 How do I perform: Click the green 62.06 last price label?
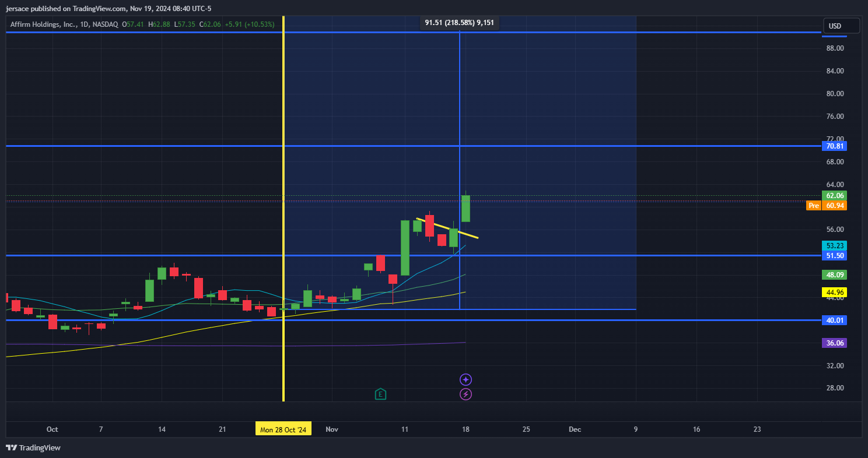pyautogui.click(x=835, y=196)
